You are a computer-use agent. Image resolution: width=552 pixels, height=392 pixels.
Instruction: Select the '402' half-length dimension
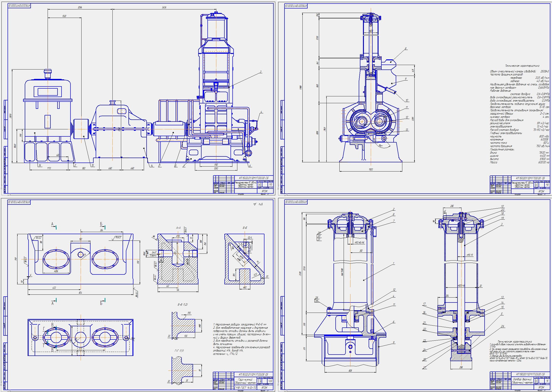coord(54,288)
